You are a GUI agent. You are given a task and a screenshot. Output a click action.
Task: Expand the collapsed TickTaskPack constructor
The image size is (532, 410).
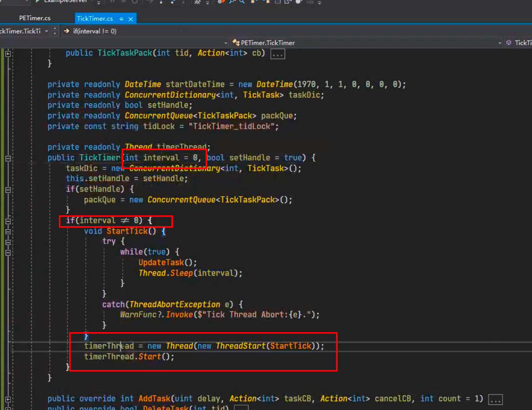click(8, 54)
